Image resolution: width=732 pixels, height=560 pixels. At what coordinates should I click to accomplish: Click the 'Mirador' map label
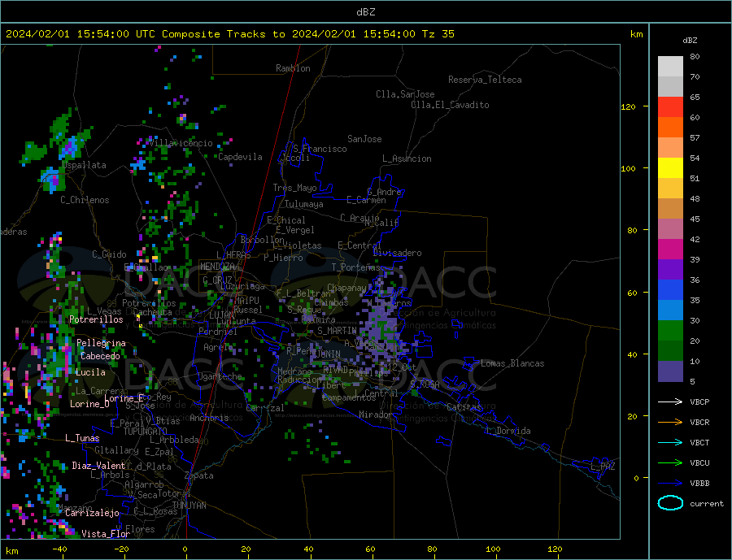(376, 415)
